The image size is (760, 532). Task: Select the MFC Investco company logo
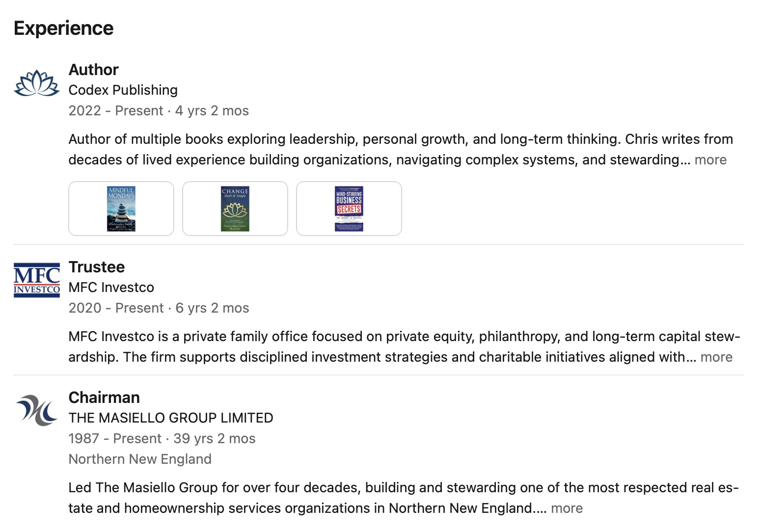(x=36, y=280)
